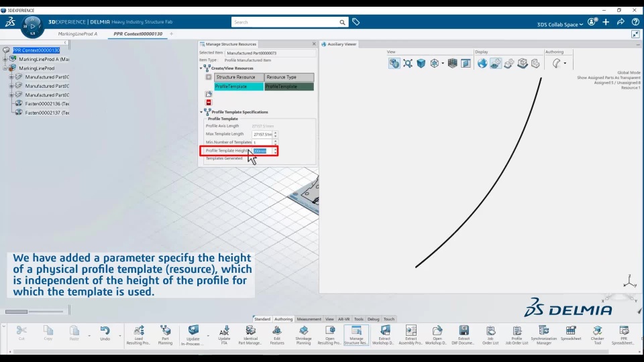Click the tree zoom slider handle
This screenshot has height=362, width=644.
click(x=16, y=312)
